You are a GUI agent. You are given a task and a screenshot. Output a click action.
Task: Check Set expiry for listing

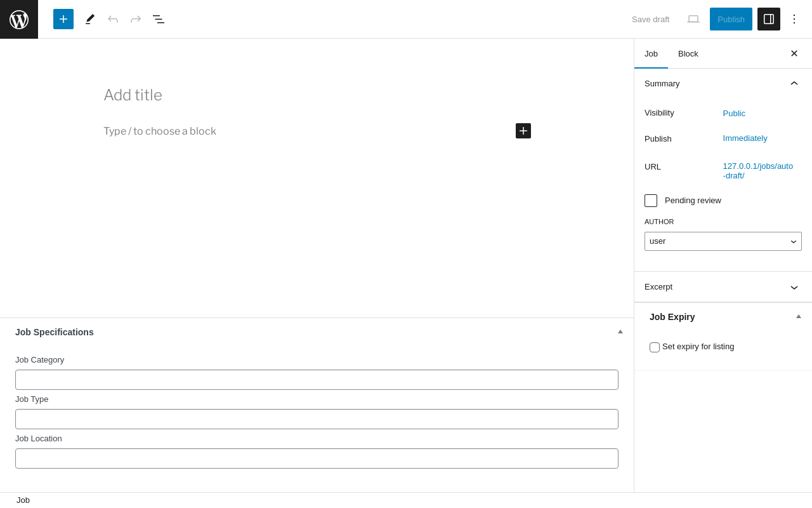pos(655,347)
